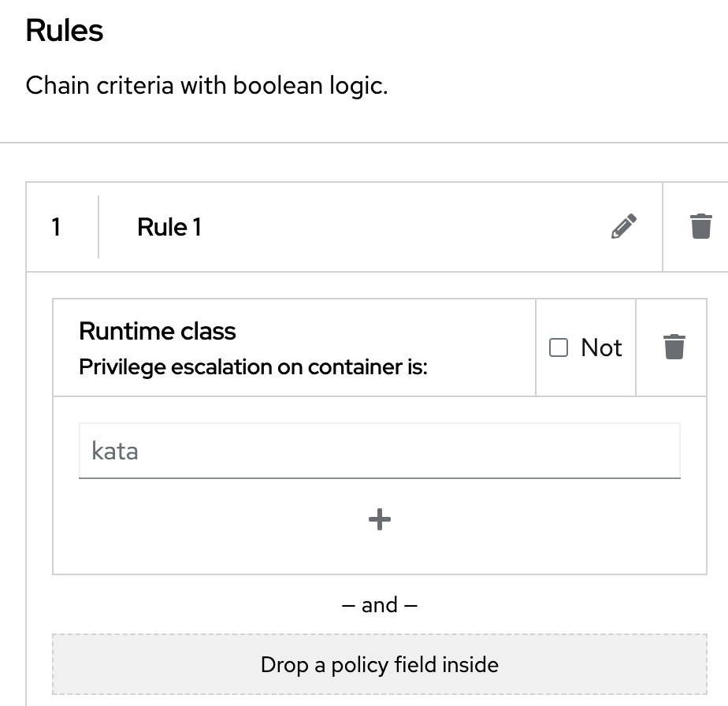Image resolution: width=728 pixels, height=706 pixels.
Task: Select the Rule 1 title text
Action: tap(169, 227)
